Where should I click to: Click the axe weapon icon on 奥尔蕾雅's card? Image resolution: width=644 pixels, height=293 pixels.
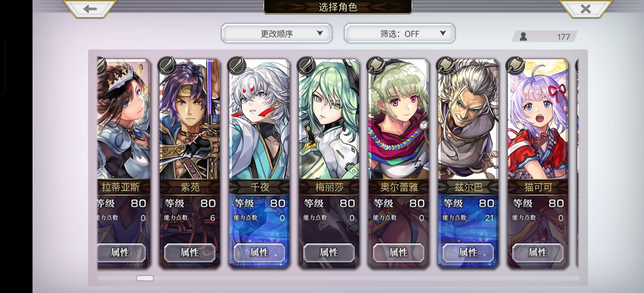[376, 66]
